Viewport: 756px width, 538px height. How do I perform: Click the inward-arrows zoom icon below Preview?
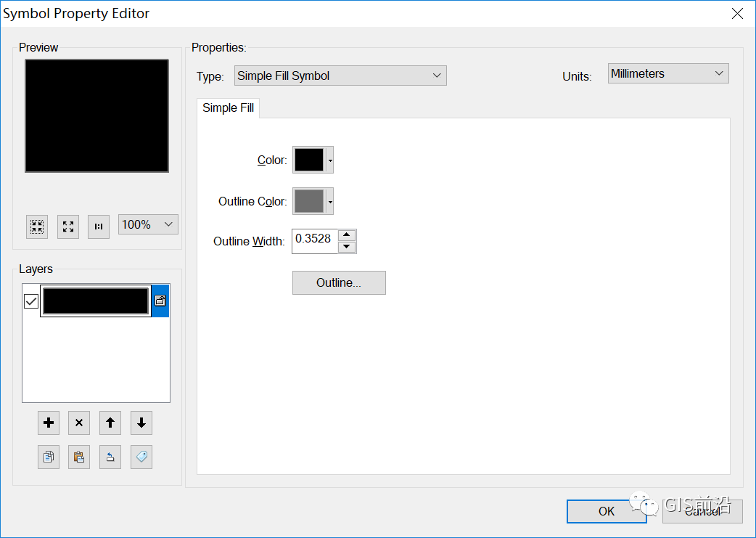pyautogui.click(x=37, y=226)
